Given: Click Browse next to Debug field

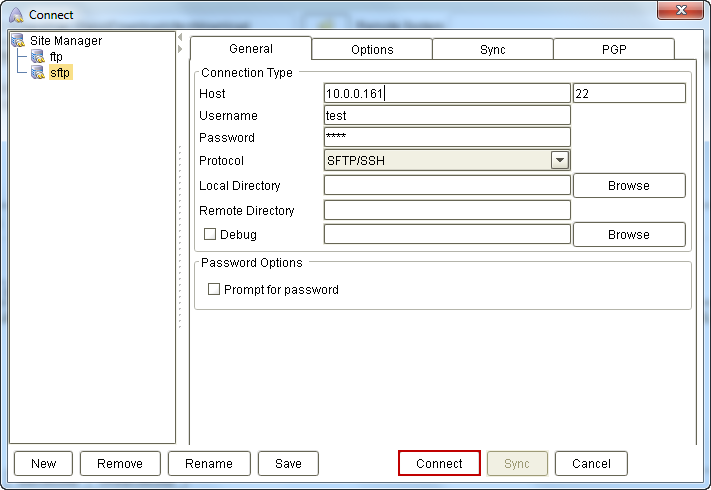Looking at the screenshot, I should 628,235.
